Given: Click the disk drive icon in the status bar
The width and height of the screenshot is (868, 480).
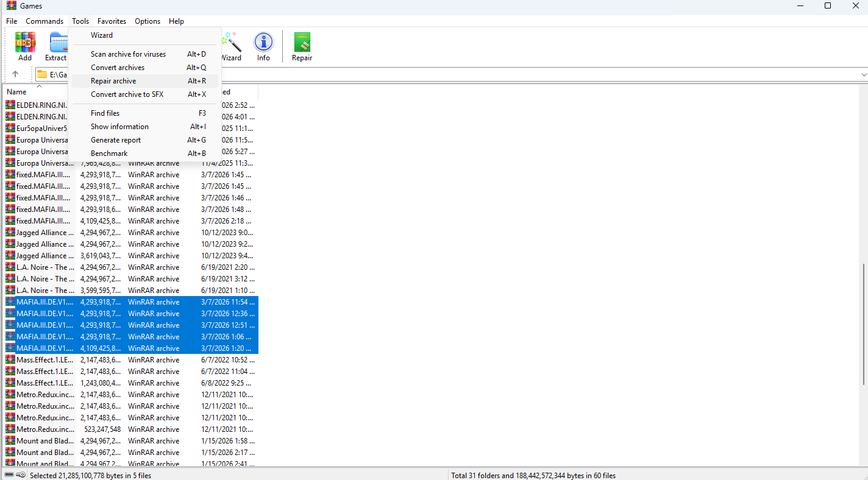Looking at the screenshot, I should tap(9, 475).
